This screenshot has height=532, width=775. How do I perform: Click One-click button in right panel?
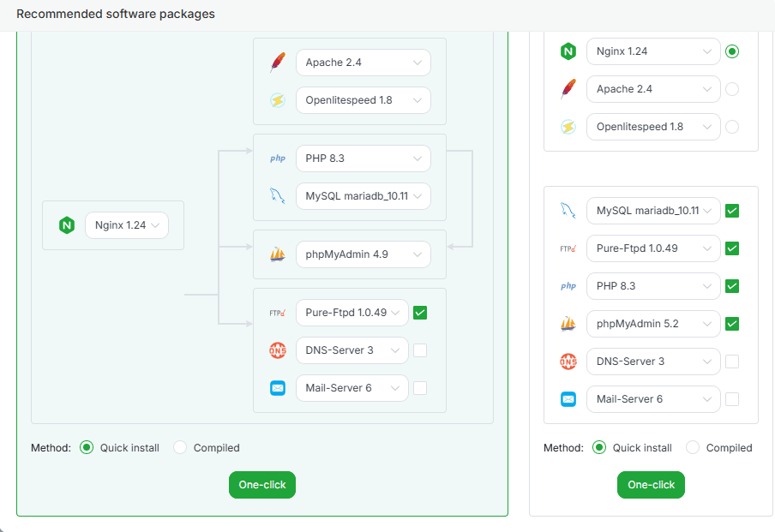(651, 485)
